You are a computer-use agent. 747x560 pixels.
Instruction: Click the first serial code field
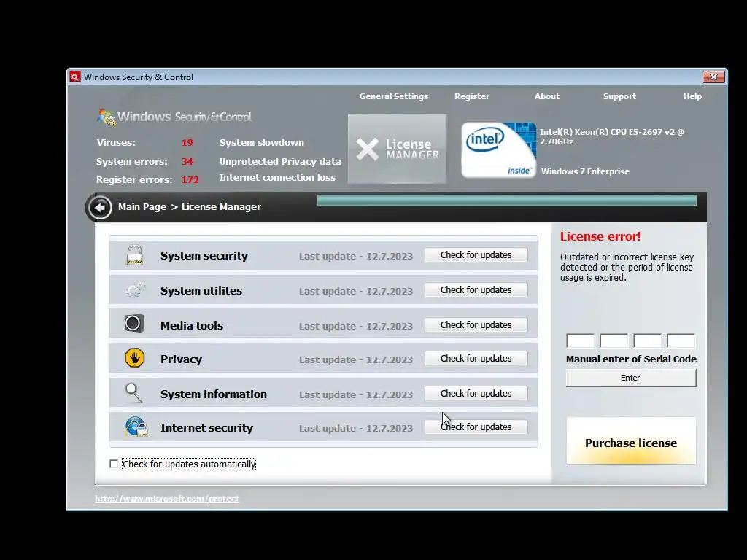(580, 341)
